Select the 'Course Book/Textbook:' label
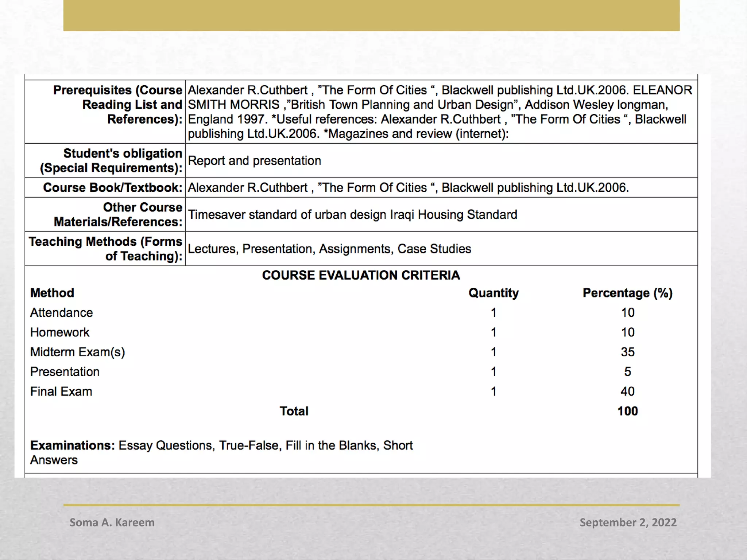Viewport: 747px width, 560px height. click(112, 187)
